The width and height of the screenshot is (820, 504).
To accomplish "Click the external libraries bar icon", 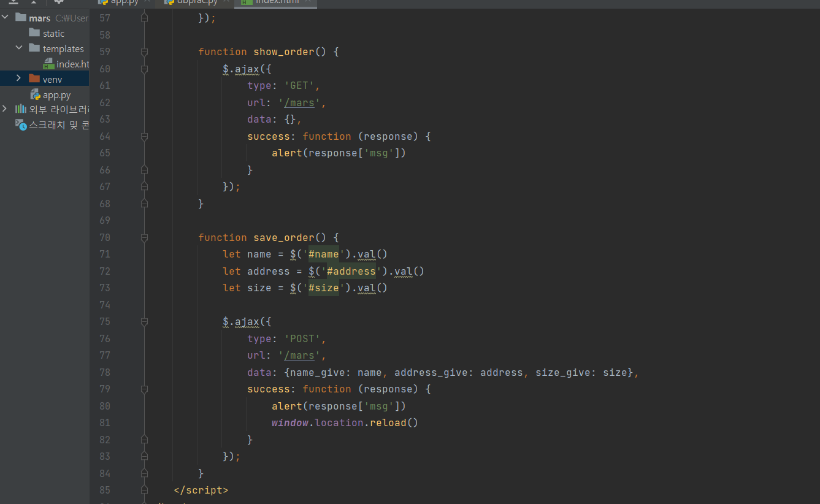I will [21, 109].
